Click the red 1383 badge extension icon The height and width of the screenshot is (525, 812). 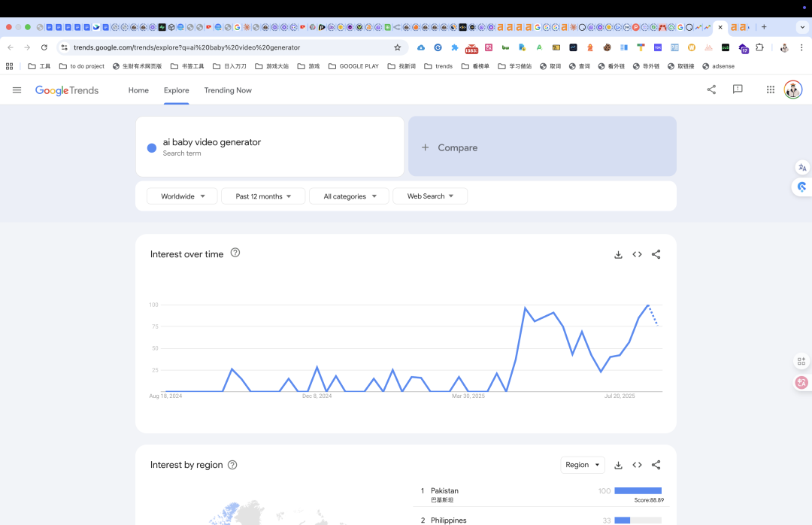click(x=471, y=48)
